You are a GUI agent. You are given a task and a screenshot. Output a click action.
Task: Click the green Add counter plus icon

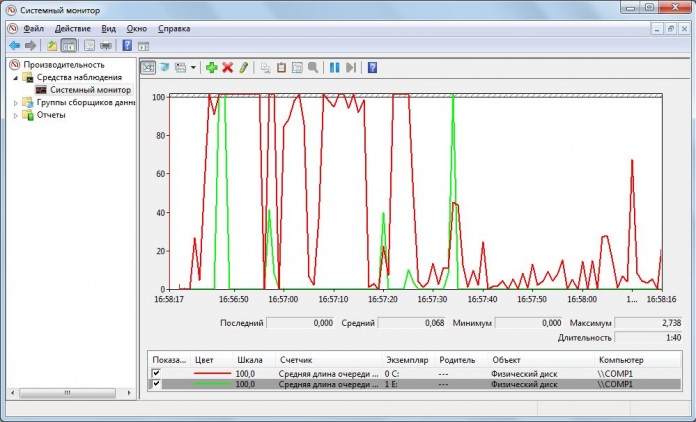click(211, 68)
